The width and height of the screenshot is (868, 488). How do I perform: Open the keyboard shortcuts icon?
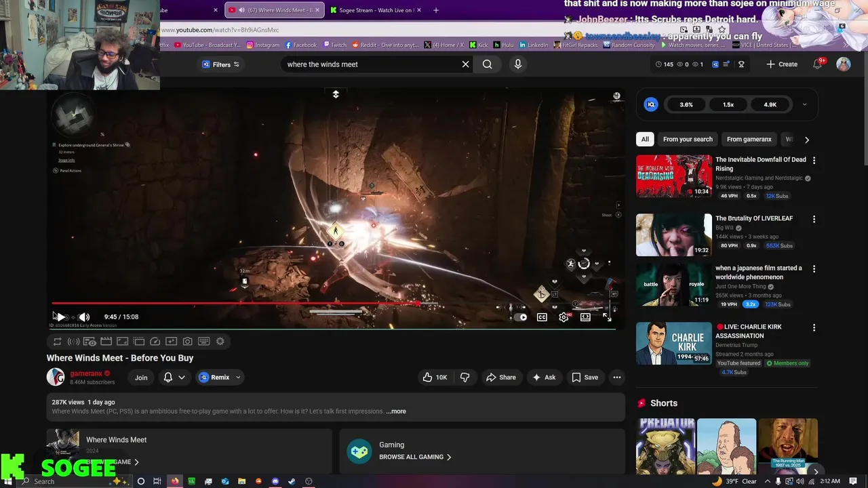(203, 342)
